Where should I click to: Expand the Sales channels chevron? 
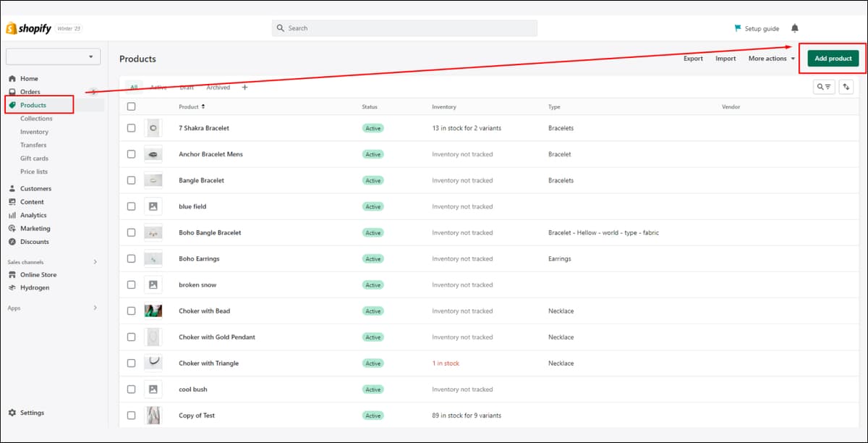coord(95,262)
